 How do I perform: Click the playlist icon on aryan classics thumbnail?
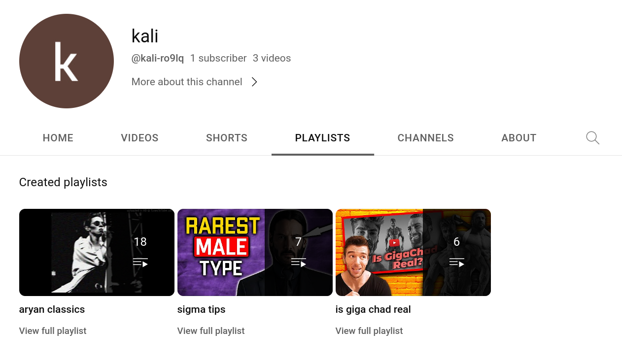(140, 263)
